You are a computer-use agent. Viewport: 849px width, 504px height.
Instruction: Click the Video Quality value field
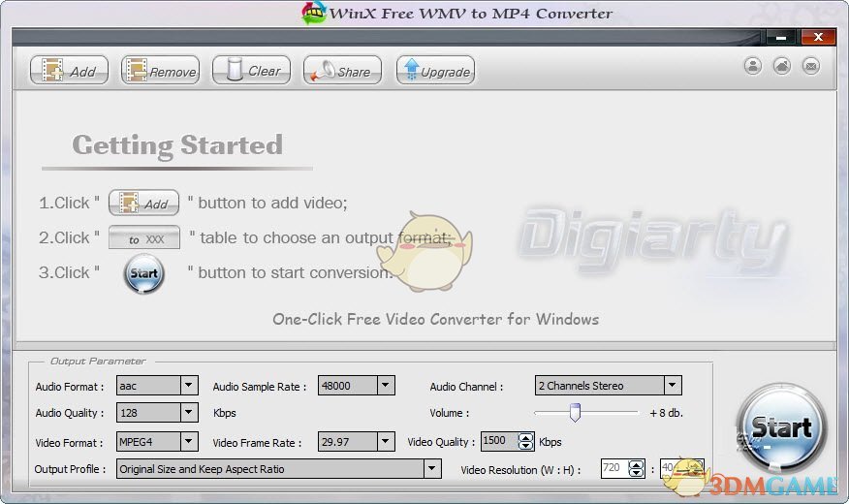click(x=499, y=441)
